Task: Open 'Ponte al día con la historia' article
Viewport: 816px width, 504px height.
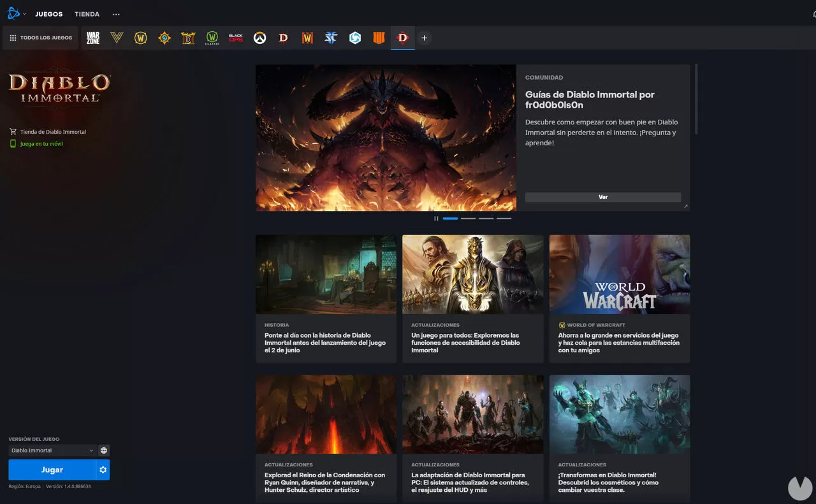Action: click(x=325, y=343)
